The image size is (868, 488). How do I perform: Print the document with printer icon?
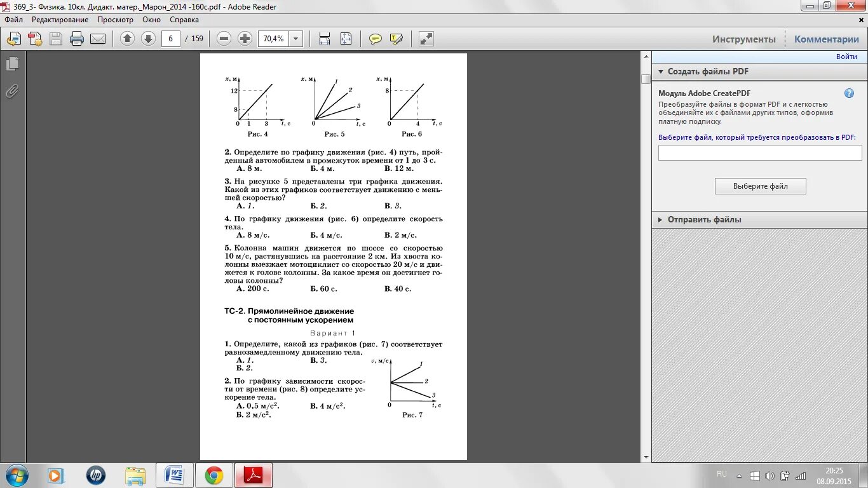click(x=77, y=39)
